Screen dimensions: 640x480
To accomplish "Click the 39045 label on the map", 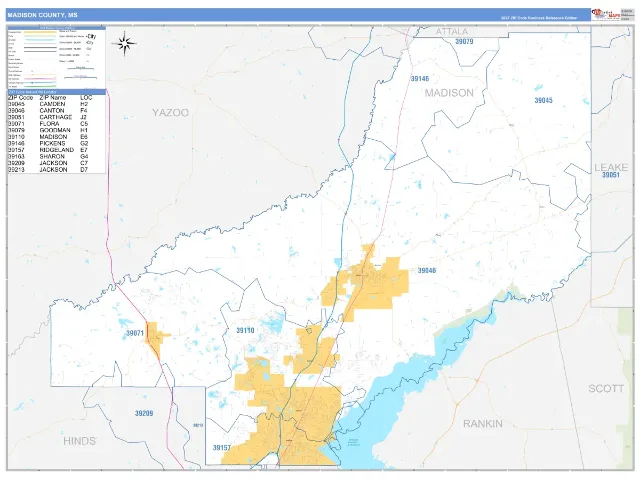I will pyautogui.click(x=543, y=100).
